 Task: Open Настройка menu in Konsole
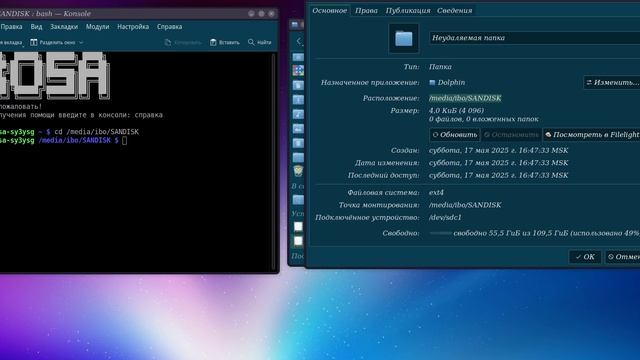133,27
